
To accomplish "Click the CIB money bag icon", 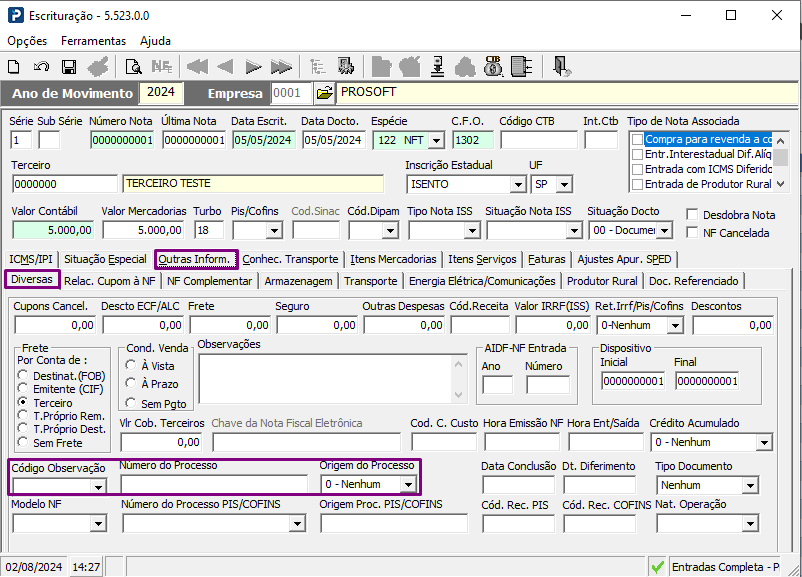I will click(x=492, y=67).
